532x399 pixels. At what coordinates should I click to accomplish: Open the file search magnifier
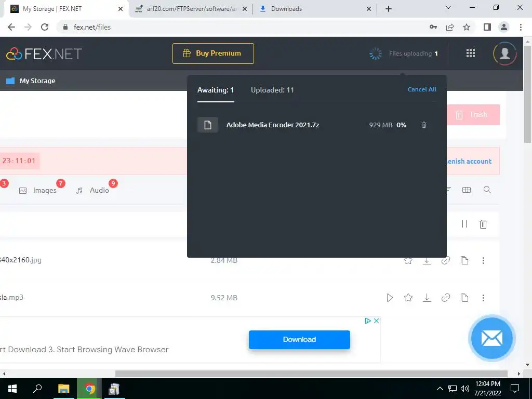point(487,190)
